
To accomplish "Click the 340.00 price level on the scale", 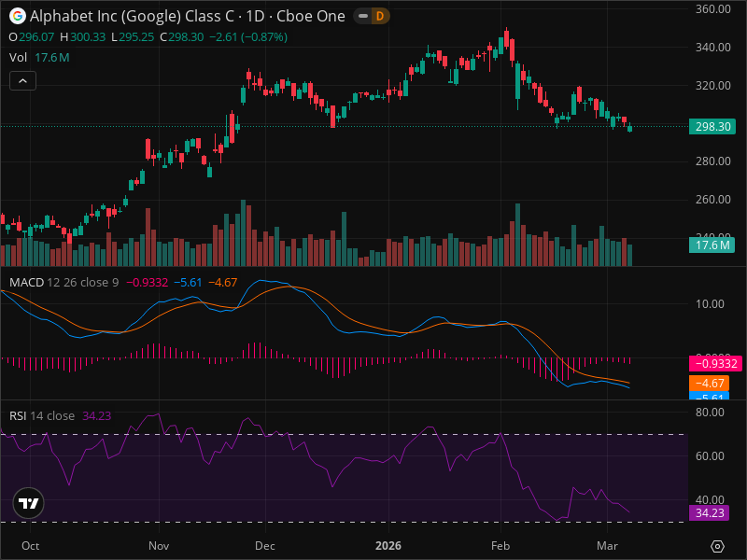I will (x=712, y=48).
